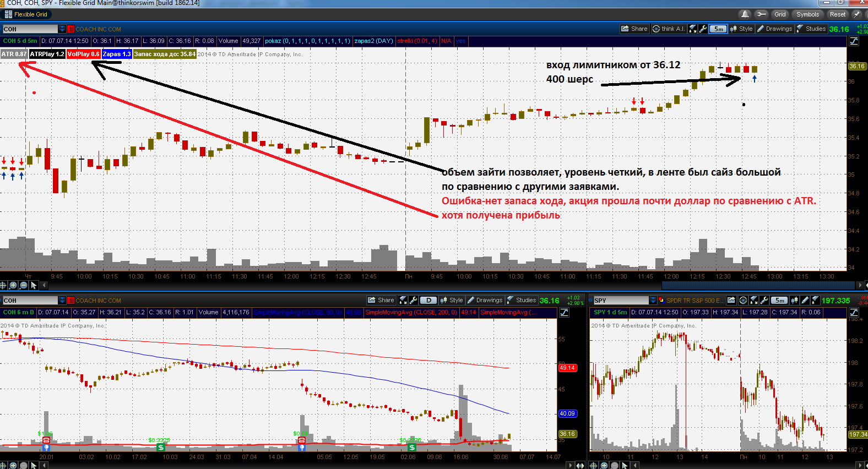Click the red color link box beside COH
This screenshot has height=469, width=868.
pos(70,29)
